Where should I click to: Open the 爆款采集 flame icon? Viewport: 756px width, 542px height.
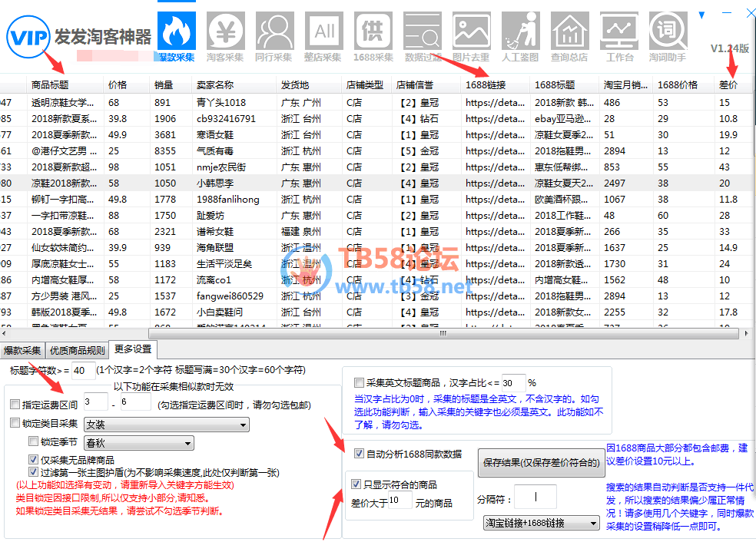(176, 31)
